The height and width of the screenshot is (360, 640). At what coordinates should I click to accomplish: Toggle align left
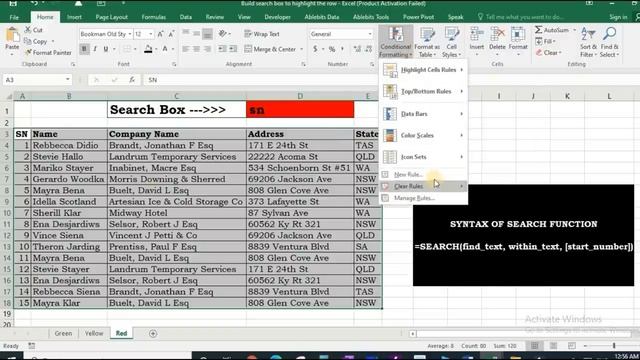point(186,49)
